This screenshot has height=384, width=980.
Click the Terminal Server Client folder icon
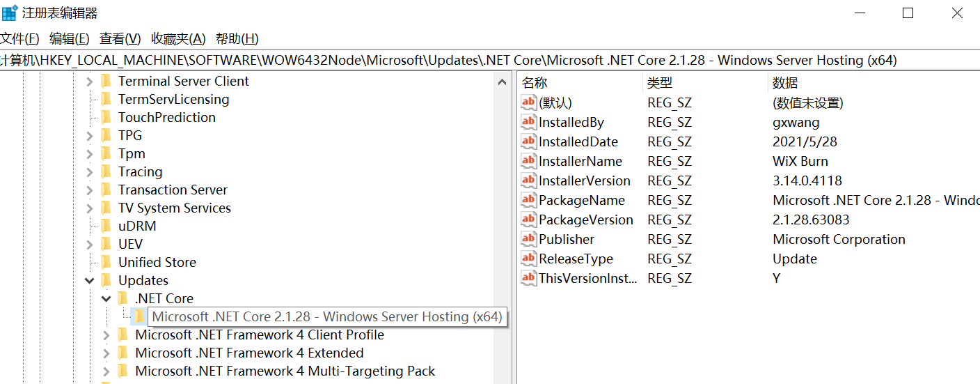[x=106, y=82]
